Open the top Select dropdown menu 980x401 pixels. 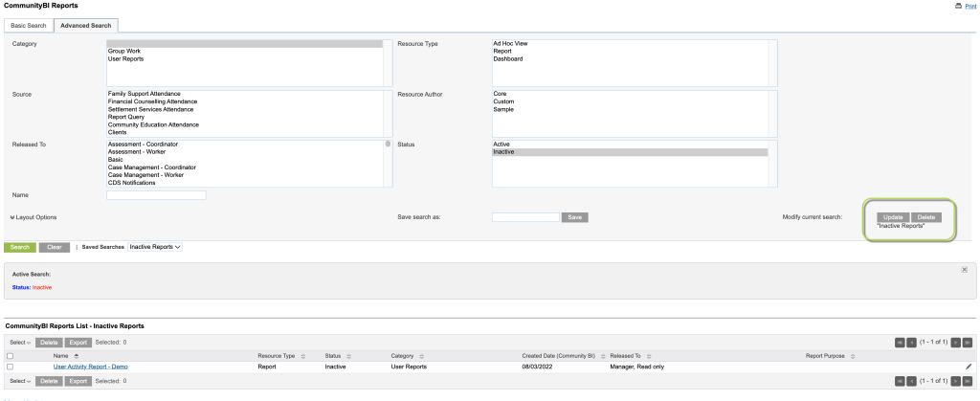click(21, 343)
